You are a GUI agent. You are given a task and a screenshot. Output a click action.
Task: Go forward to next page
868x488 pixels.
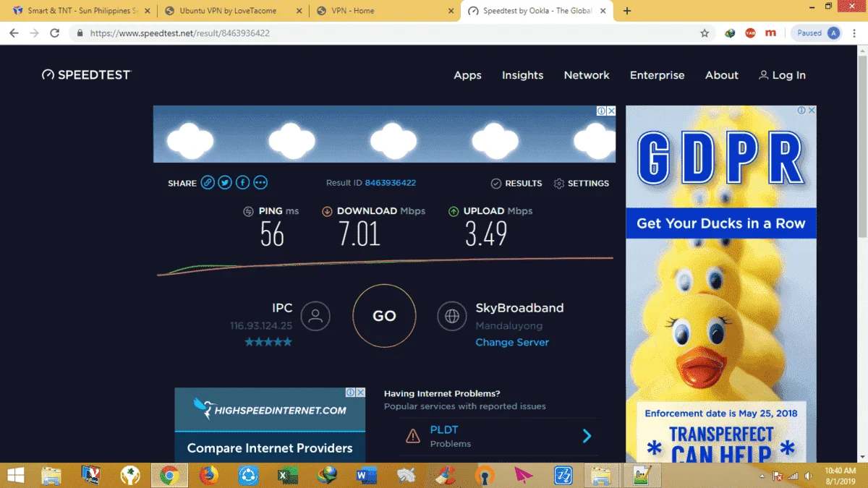click(34, 33)
